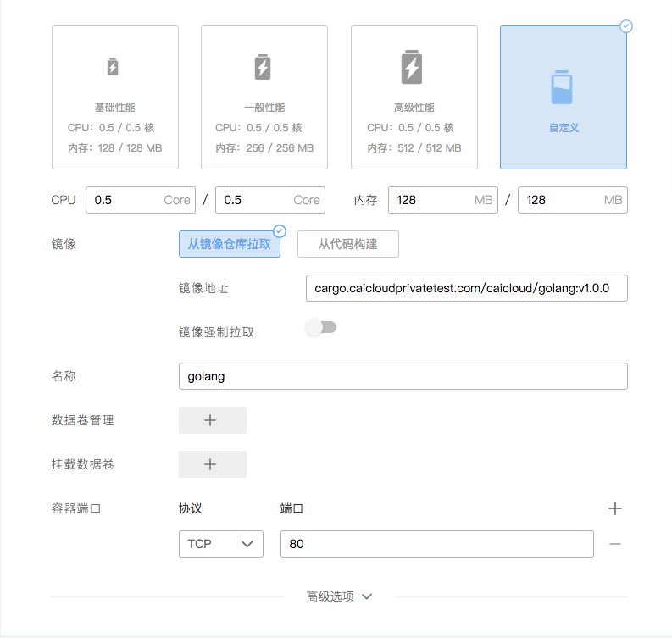Expand the 高级选项 section

tap(339, 596)
